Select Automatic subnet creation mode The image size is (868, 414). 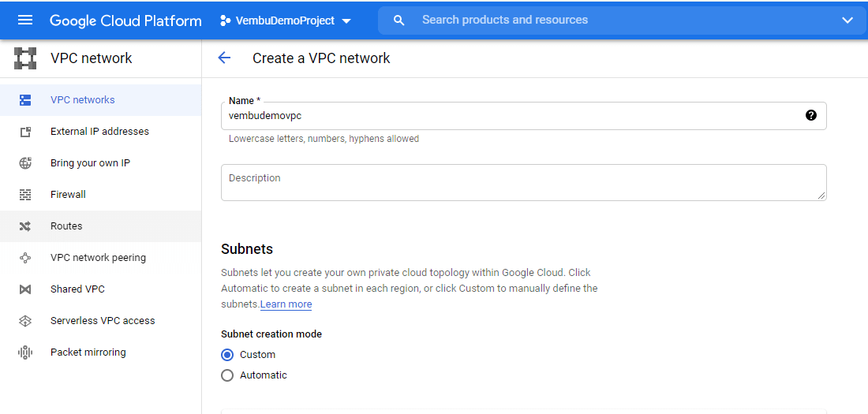[x=227, y=375]
